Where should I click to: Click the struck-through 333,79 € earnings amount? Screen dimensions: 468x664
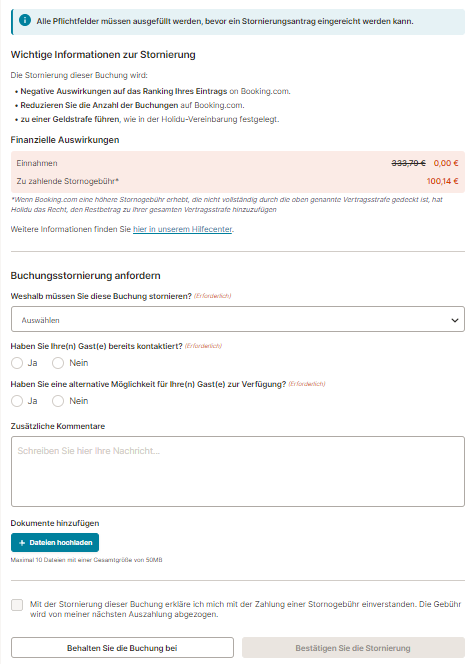click(x=408, y=163)
